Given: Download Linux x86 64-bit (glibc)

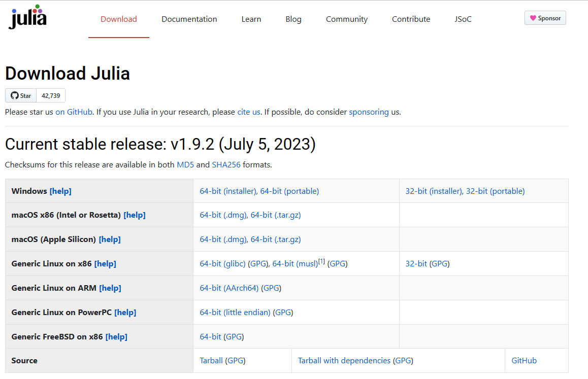Looking at the screenshot, I should point(222,264).
